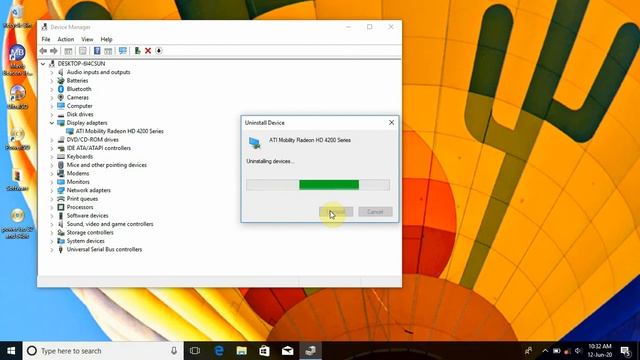Image resolution: width=640 pixels, height=360 pixels.
Task: Open File Explorer from taskbar
Action: click(242, 351)
